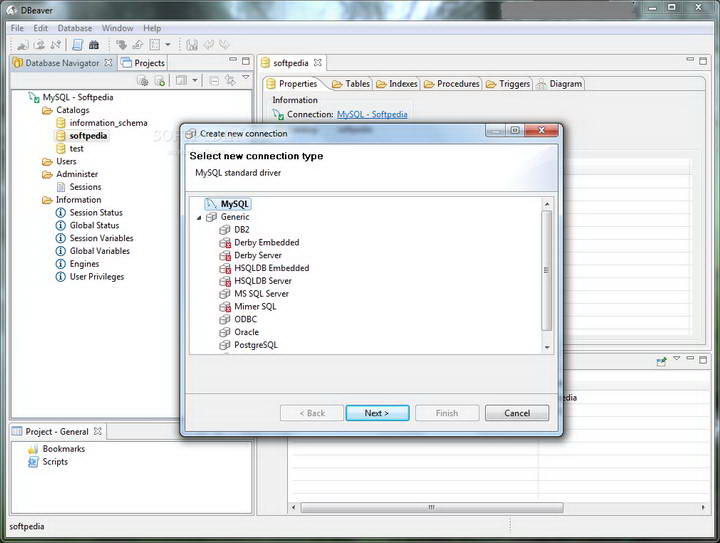Open the Database menu

tap(74, 28)
